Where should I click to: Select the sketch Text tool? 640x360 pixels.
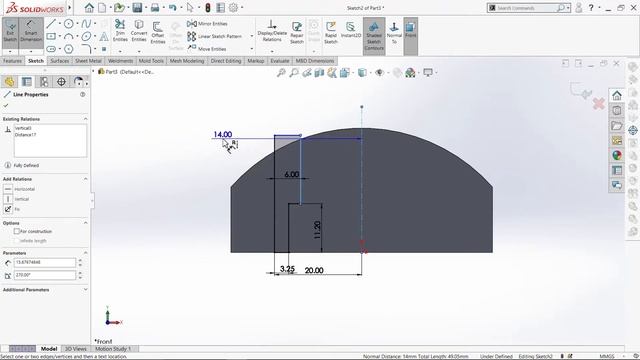(x=104, y=36)
